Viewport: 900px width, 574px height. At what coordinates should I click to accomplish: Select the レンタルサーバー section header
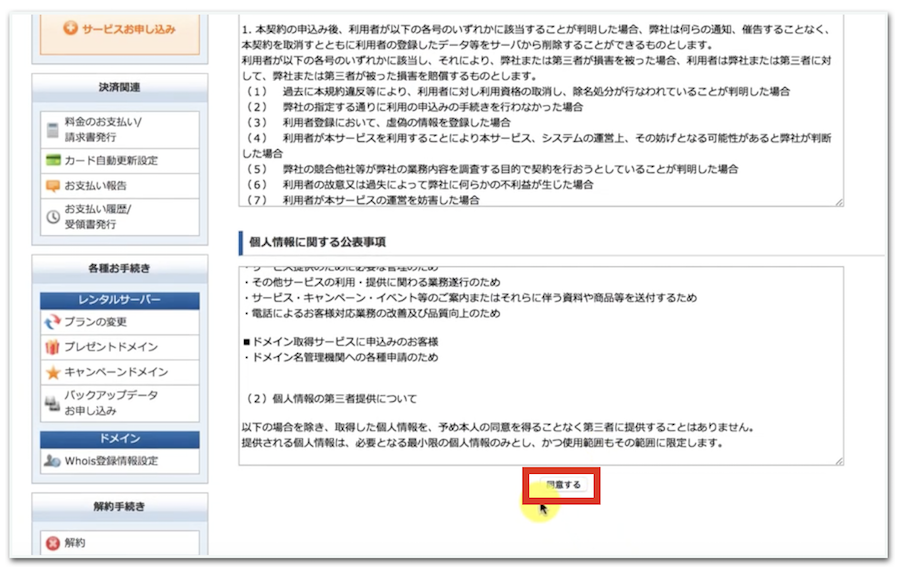120,299
